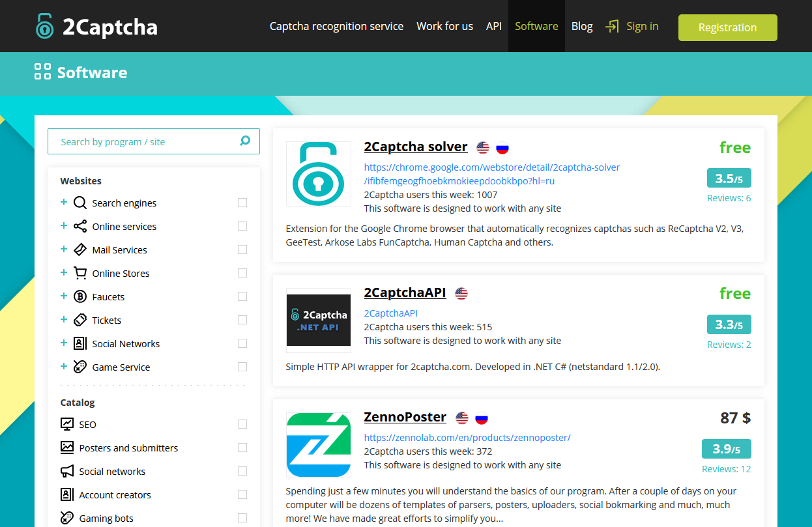Image resolution: width=812 pixels, height=527 pixels.
Task: Click the Registration button
Action: click(x=727, y=27)
